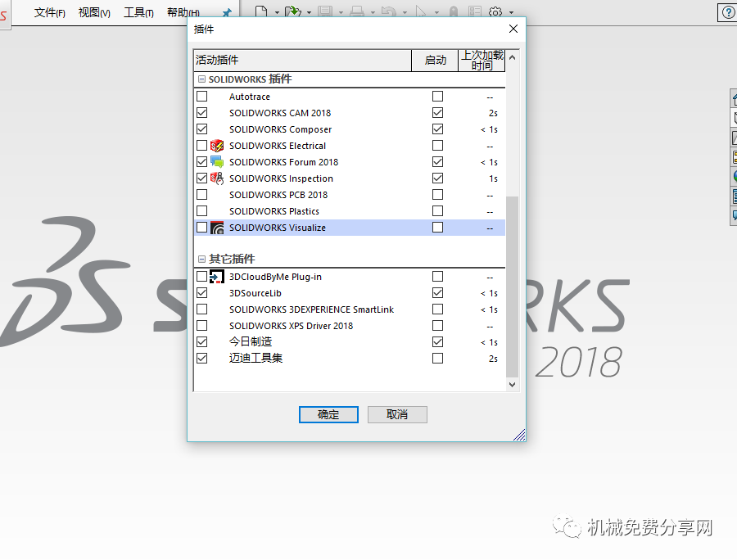Open the 帮助(H) menu
The image size is (737, 560).
tap(183, 12)
